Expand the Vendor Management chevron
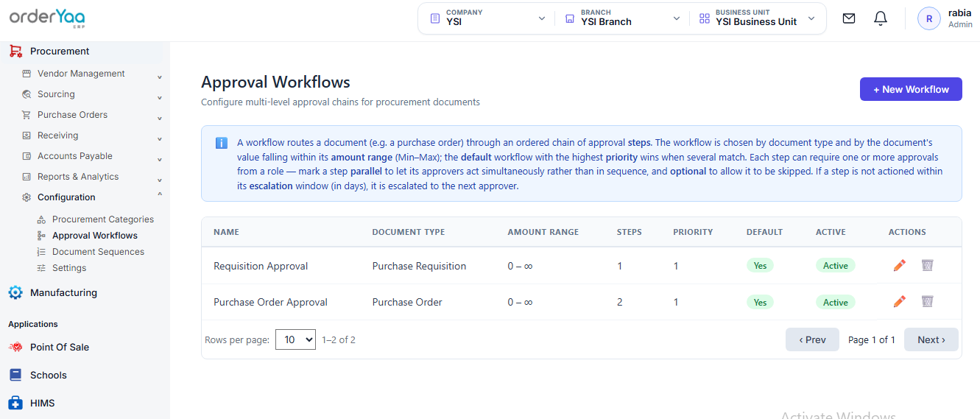This screenshot has width=980, height=419. point(160,76)
